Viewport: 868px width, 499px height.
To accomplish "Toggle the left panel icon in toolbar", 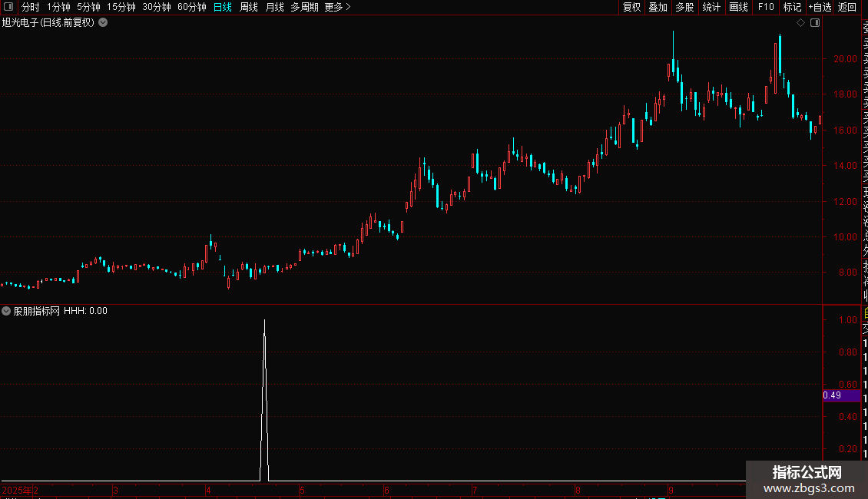I will point(8,7).
